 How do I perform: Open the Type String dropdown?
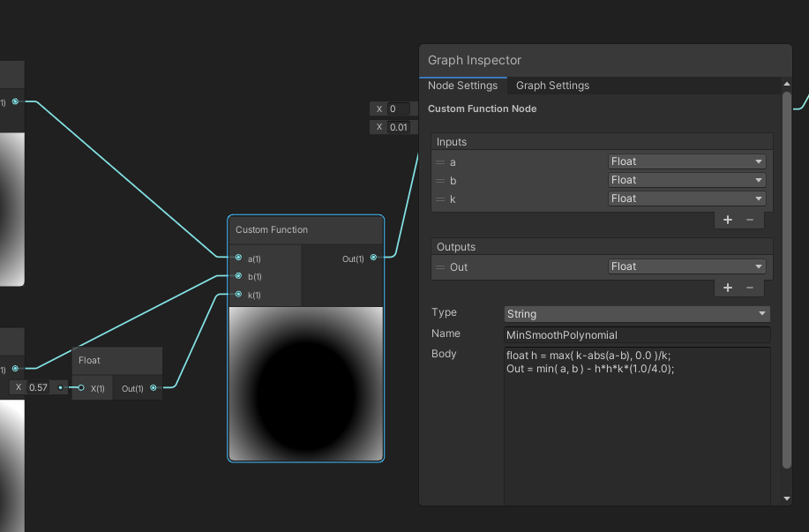636,314
